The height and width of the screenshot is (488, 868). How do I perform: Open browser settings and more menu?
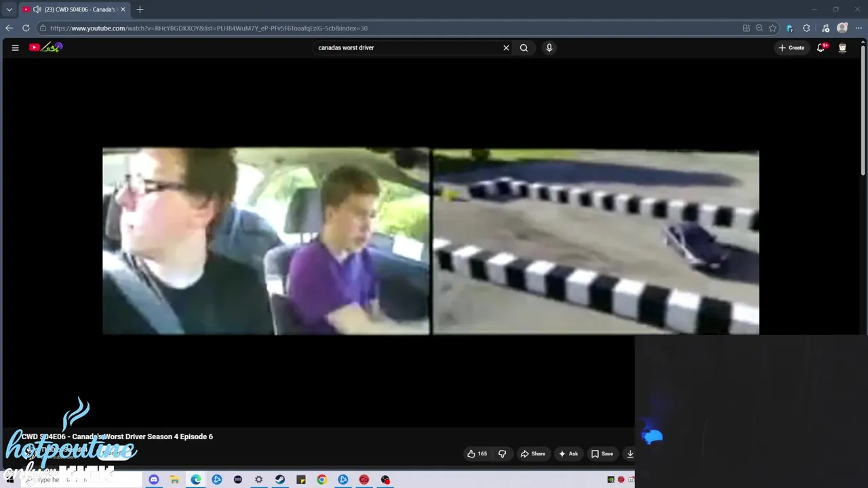859,28
